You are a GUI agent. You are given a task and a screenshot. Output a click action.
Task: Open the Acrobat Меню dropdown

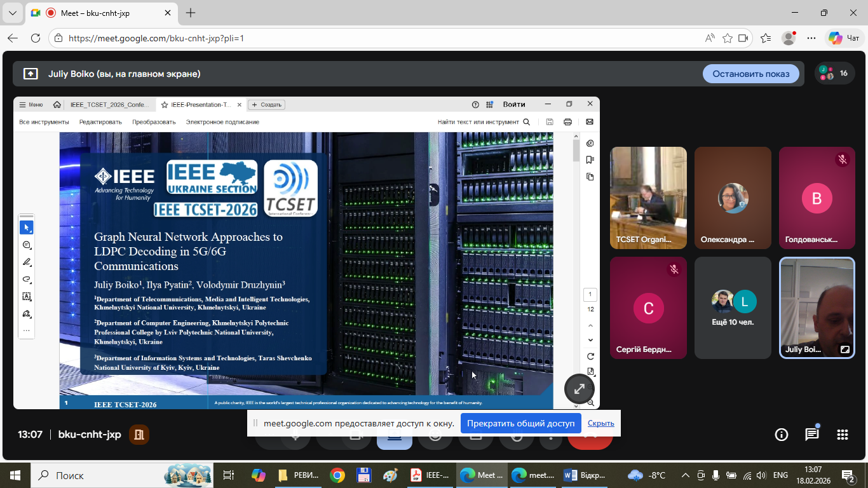(x=31, y=105)
